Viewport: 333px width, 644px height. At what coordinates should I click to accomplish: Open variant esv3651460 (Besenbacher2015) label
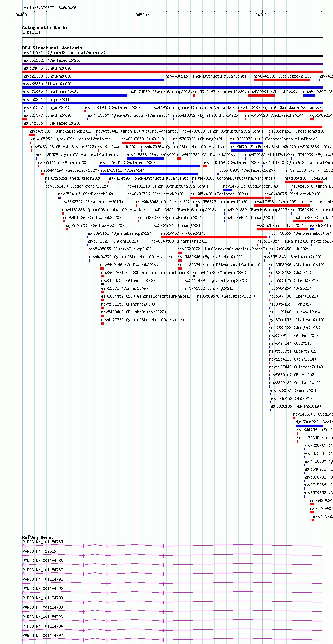77,186
